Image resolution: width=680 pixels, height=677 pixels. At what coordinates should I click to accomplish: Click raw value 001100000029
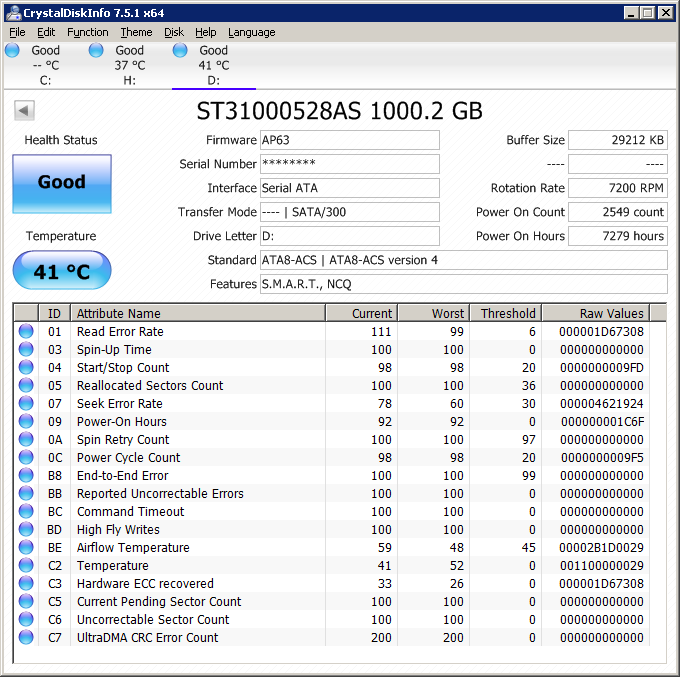point(602,566)
